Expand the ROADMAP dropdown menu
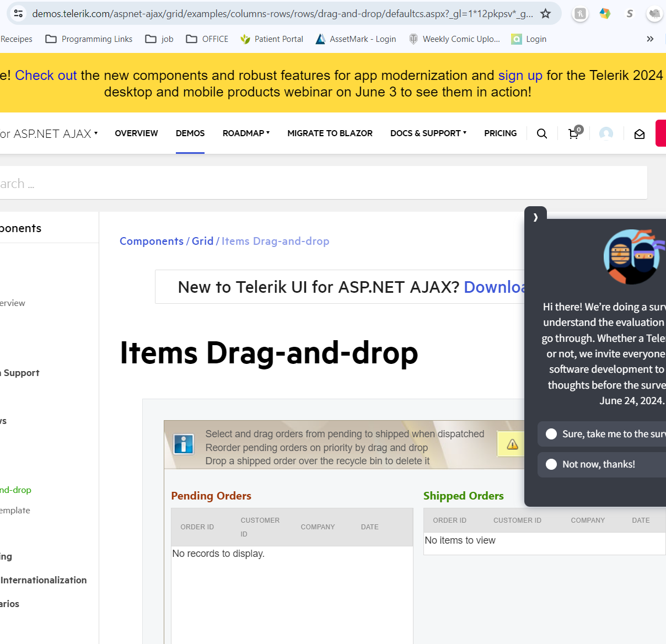666x644 pixels. (x=246, y=133)
